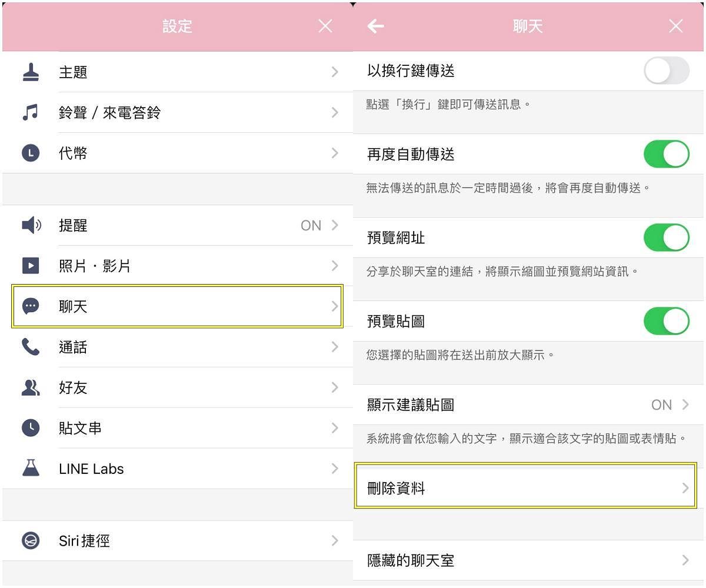Open 刪除資料 using its arrow
The width and height of the screenshot is (706, 588).
685,488
